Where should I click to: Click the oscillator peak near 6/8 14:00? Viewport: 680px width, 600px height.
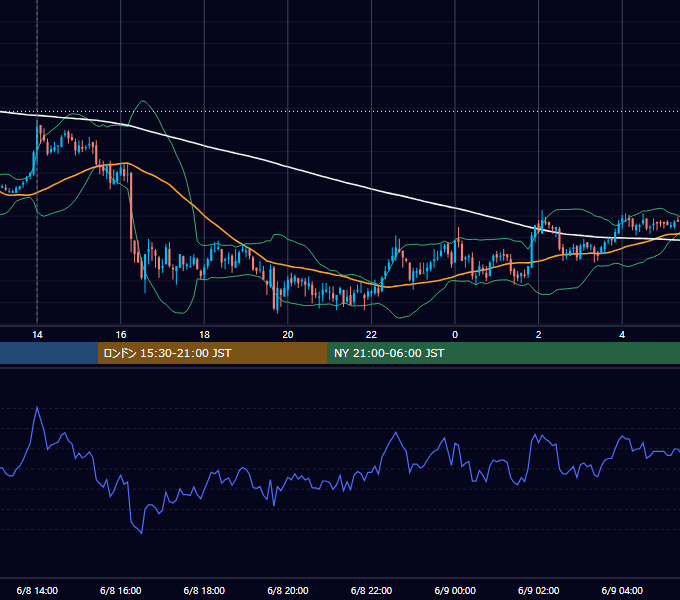coord(37,408)
